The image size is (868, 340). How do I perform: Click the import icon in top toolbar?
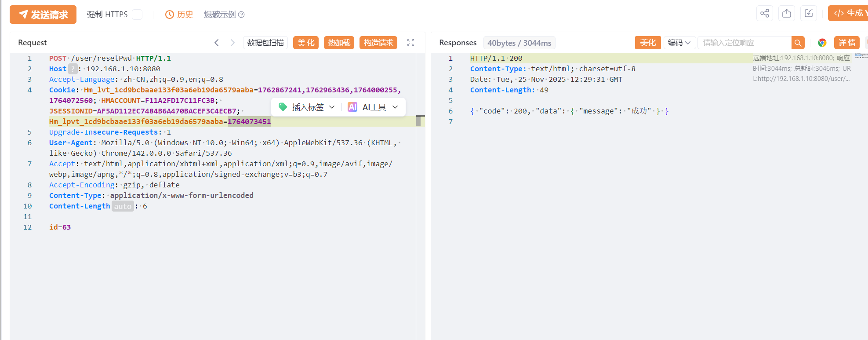click(809, 13)
